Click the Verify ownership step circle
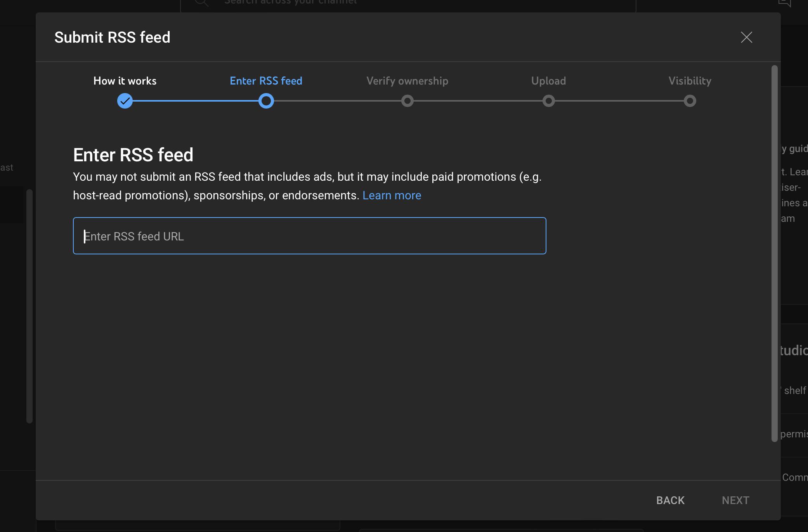The image size is (808, 532). (407, 101)
